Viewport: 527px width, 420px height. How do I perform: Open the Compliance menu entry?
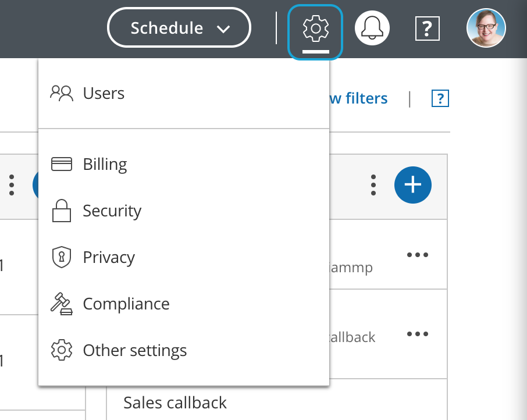(x=126, y=304)
